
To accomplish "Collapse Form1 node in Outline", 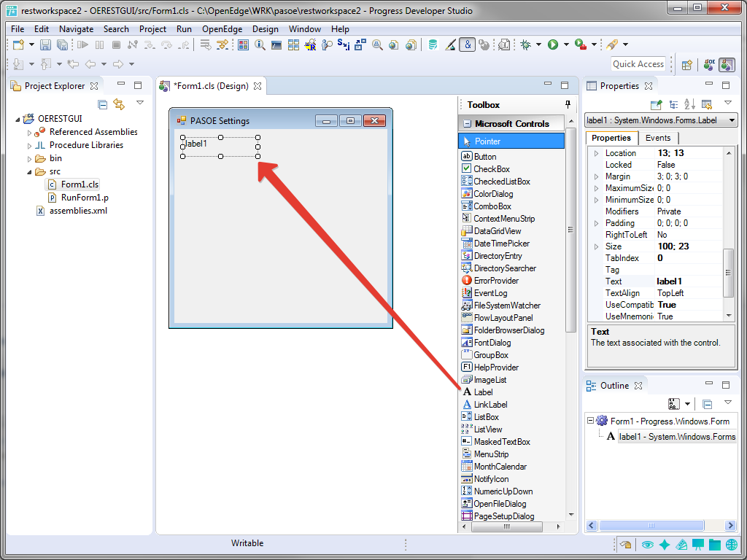I will (x=590, y=421).
